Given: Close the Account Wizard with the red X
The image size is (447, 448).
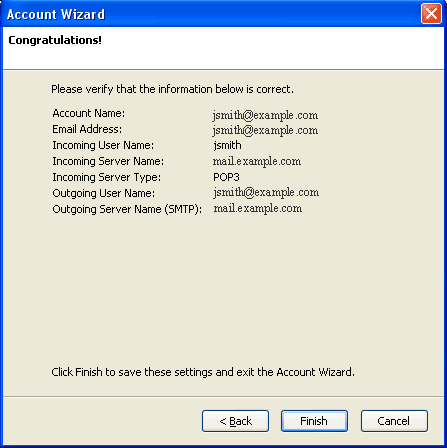Looking at the screenshot, I should 431,14.
